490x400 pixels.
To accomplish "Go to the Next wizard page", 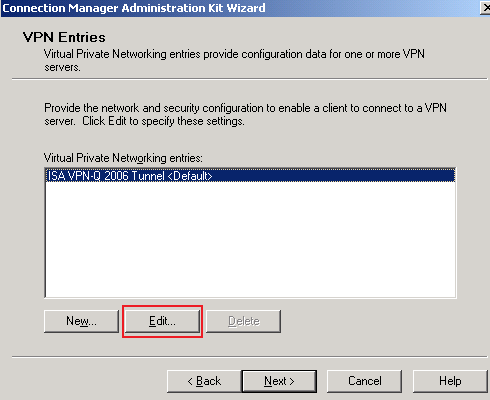I will tap(279, 381).
